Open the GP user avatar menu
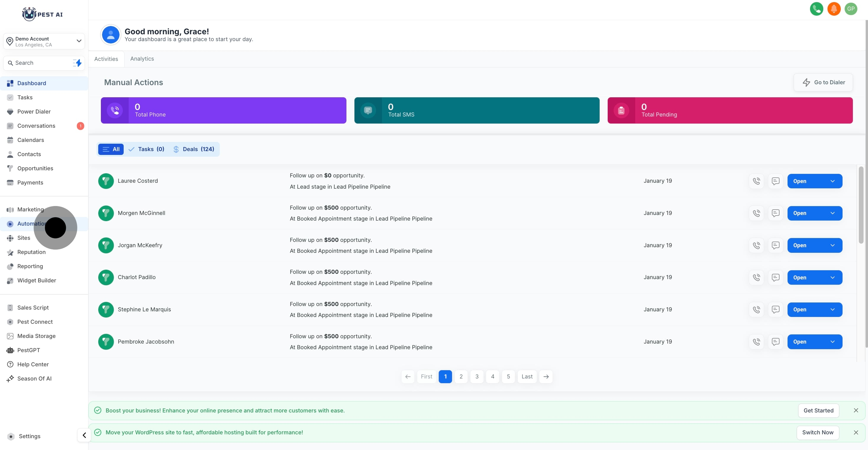The width and height of the screenshot is (868, 450). coord(851,9)
